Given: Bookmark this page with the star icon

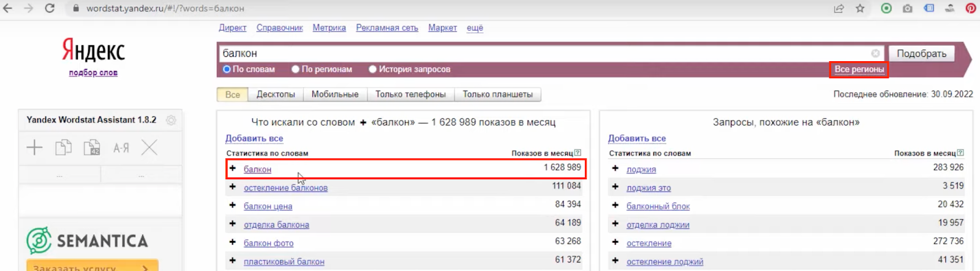Looking at the screenshot, I should 860,9.
